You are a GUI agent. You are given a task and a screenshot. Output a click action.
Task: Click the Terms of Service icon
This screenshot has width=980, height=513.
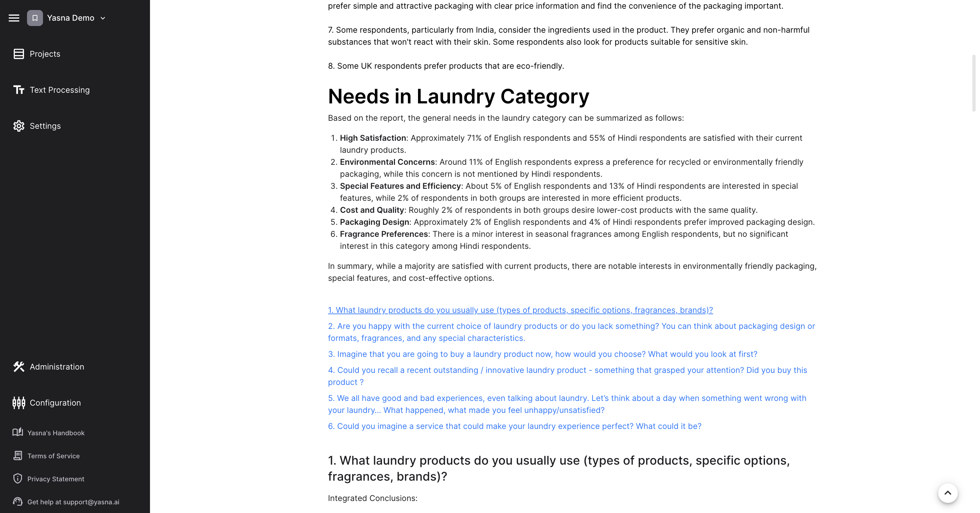click(18, 455)
